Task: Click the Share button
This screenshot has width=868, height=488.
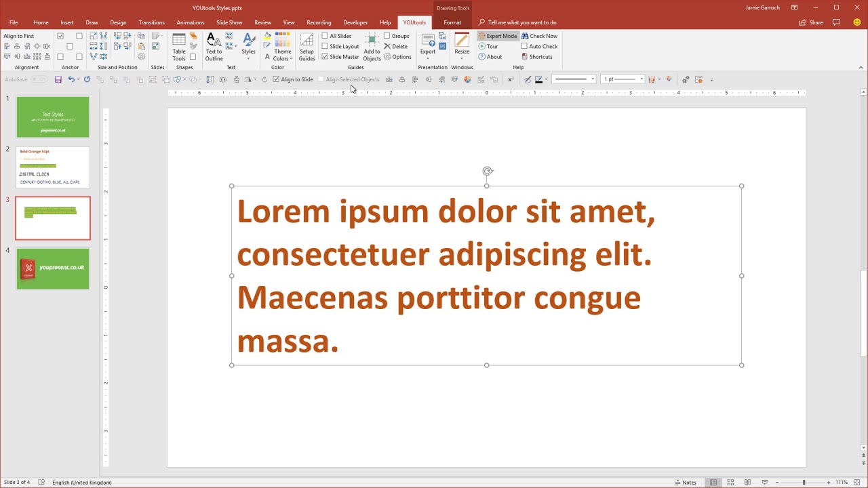Action: (x=811, y=22)
